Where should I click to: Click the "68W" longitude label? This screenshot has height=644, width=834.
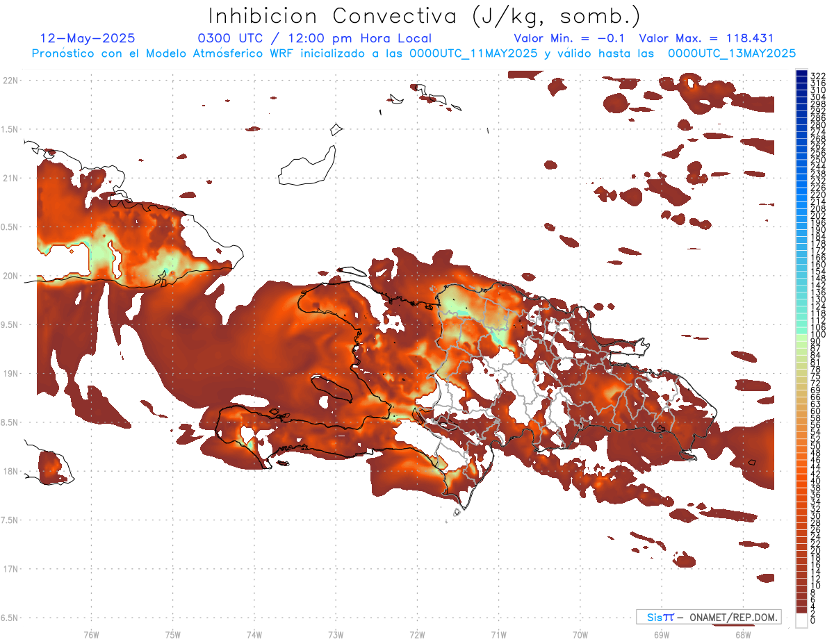tap(742, 634)
